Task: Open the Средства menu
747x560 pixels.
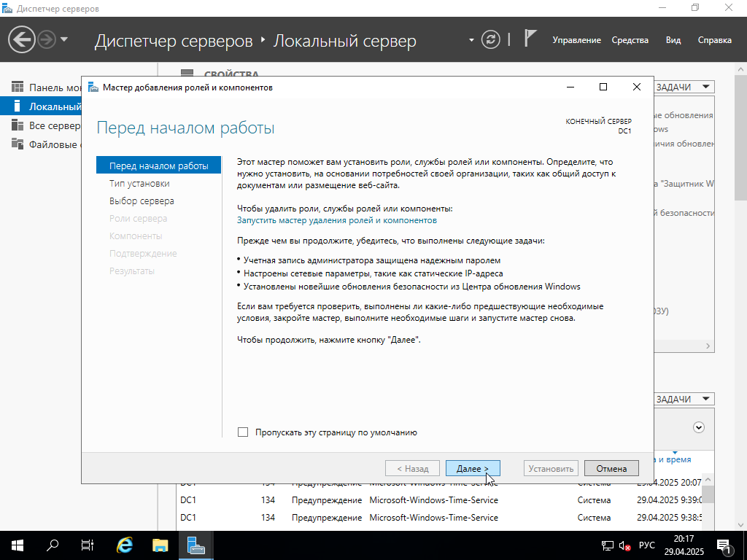Action: [630, 40]
